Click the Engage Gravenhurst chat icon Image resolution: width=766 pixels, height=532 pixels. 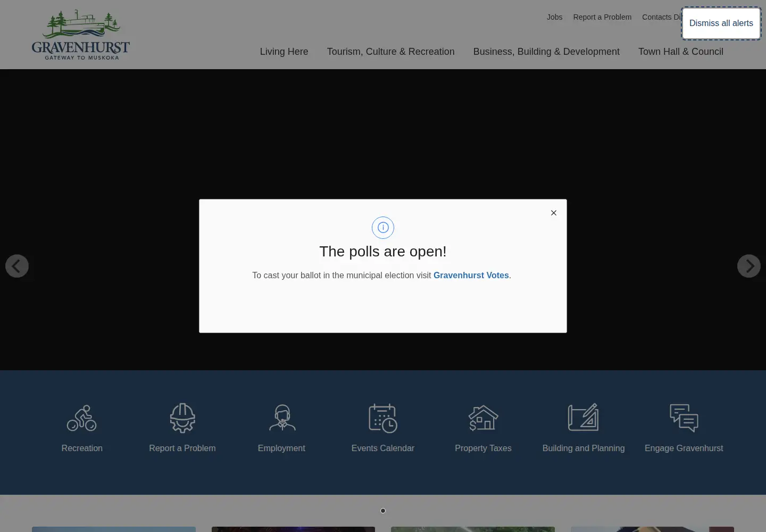(684, 418)
